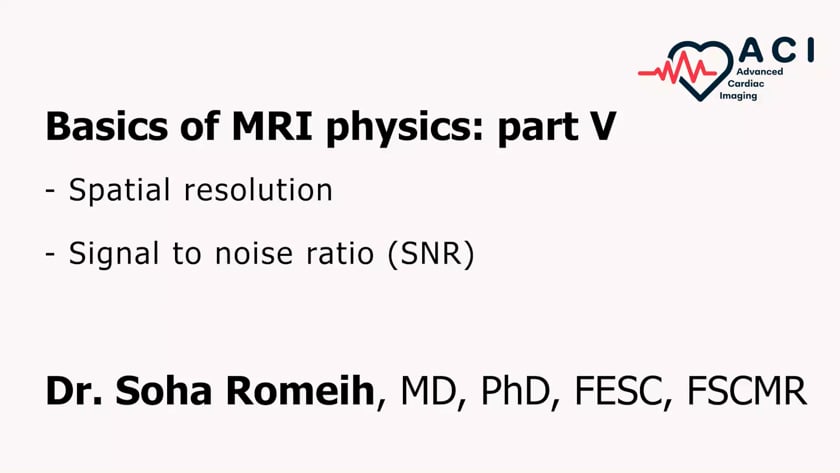Click the word noise in second bullet

254,253
